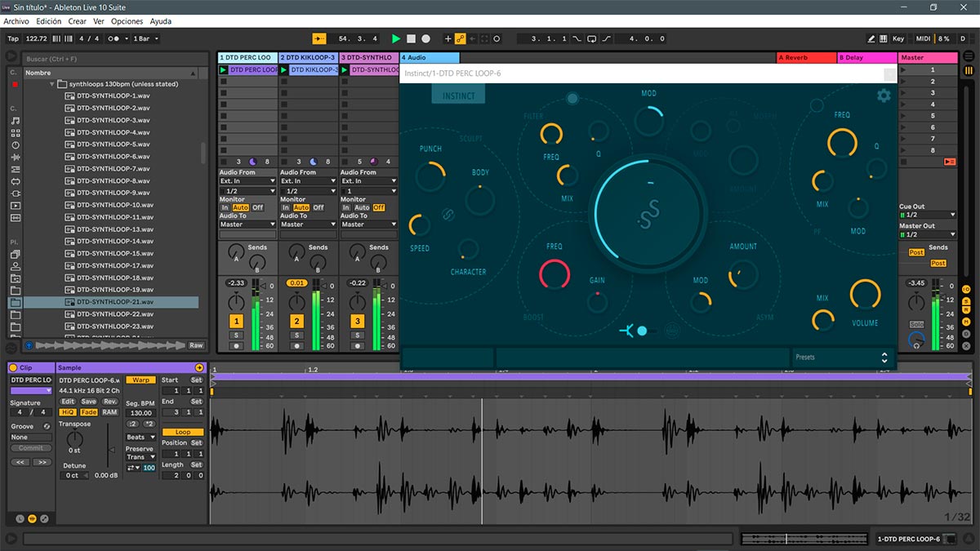Launch DTD KIKLOOP clip in track 2
Image resolution: width=980 pixels, height=551 pixels.
point(284,70)
